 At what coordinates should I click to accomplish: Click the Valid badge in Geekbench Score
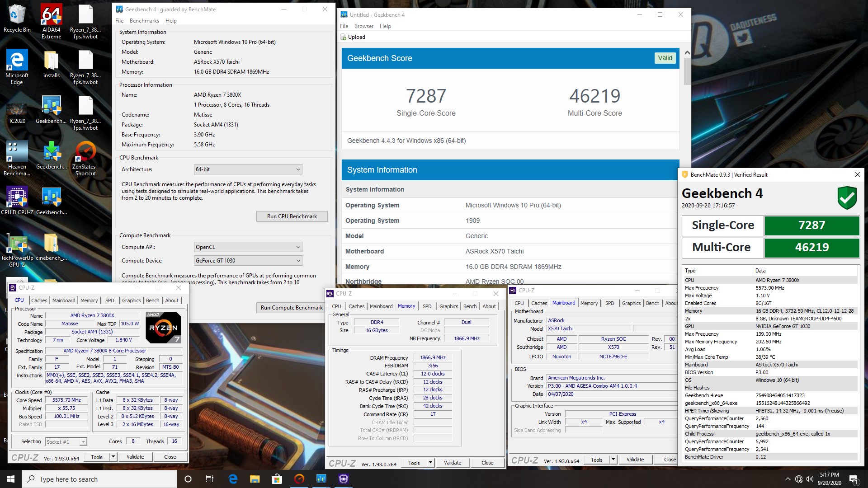coord(665,58)
